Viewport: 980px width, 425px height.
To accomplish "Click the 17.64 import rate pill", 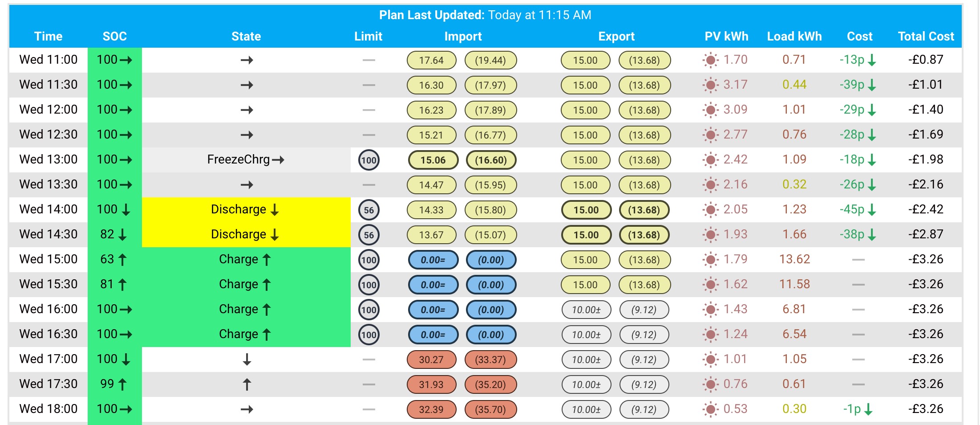I will pos(431,60).
